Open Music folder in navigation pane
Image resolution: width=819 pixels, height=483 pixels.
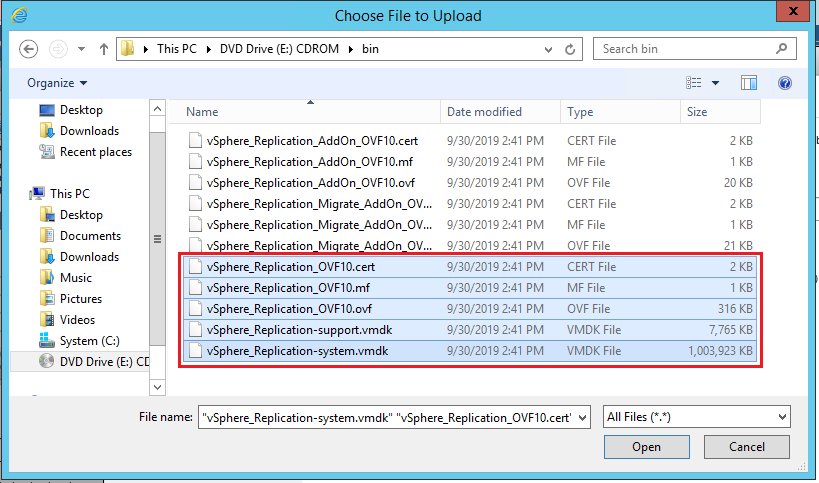coord(66,278)
